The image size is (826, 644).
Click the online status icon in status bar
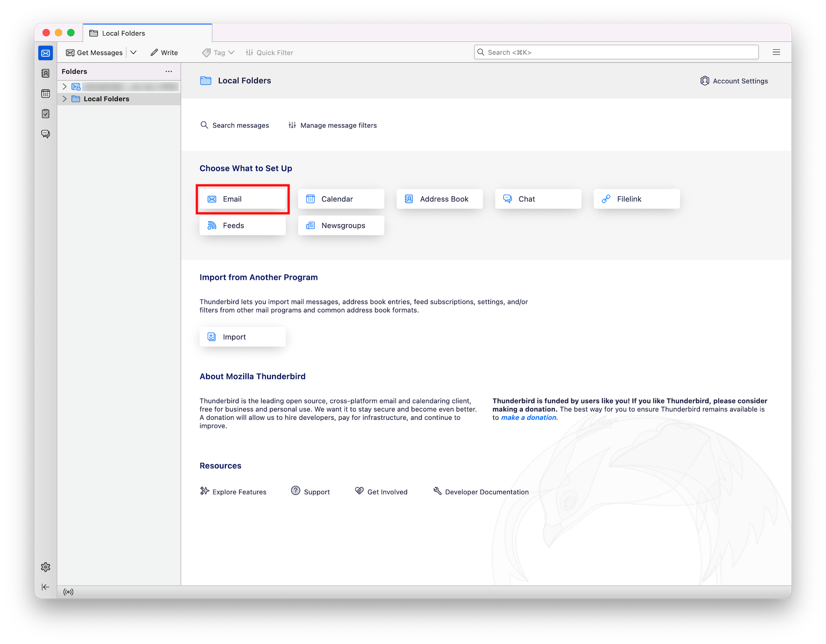(x=68, y=592)
